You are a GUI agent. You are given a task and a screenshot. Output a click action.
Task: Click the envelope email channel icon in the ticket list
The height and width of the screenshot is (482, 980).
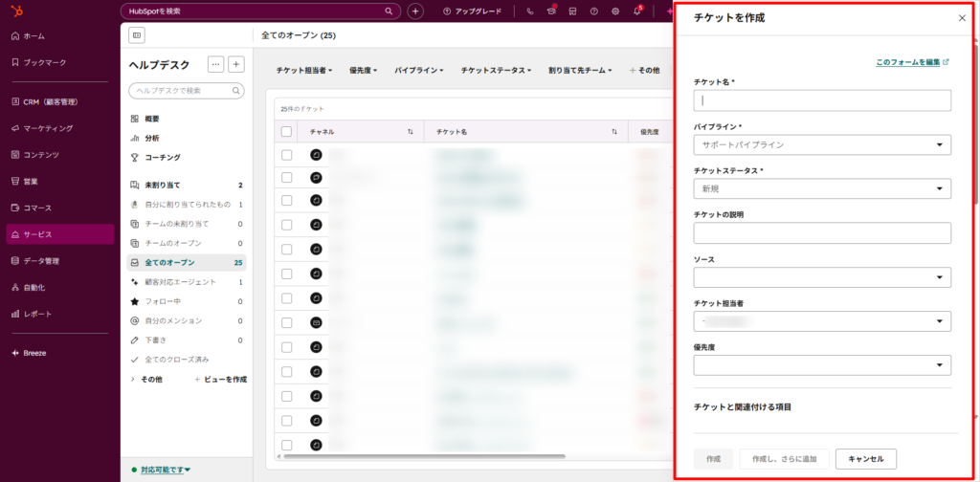click(316, 323)
